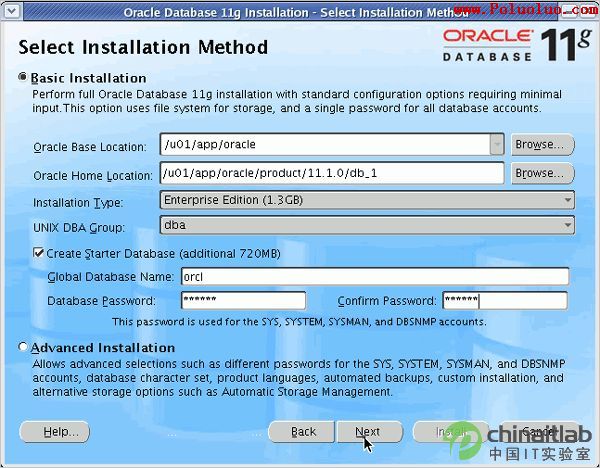This screenshot has width=600, height=468.
Task: Select the Basic Installation radio button
Action: [x=23, y=77]
